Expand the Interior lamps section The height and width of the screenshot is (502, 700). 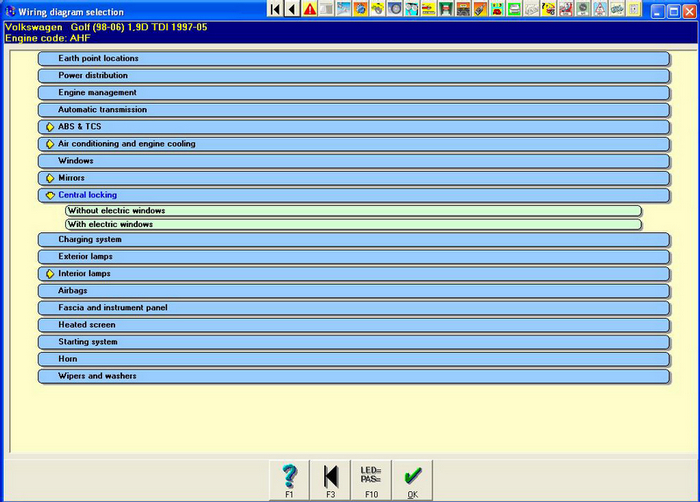click(x=49, y=274)
